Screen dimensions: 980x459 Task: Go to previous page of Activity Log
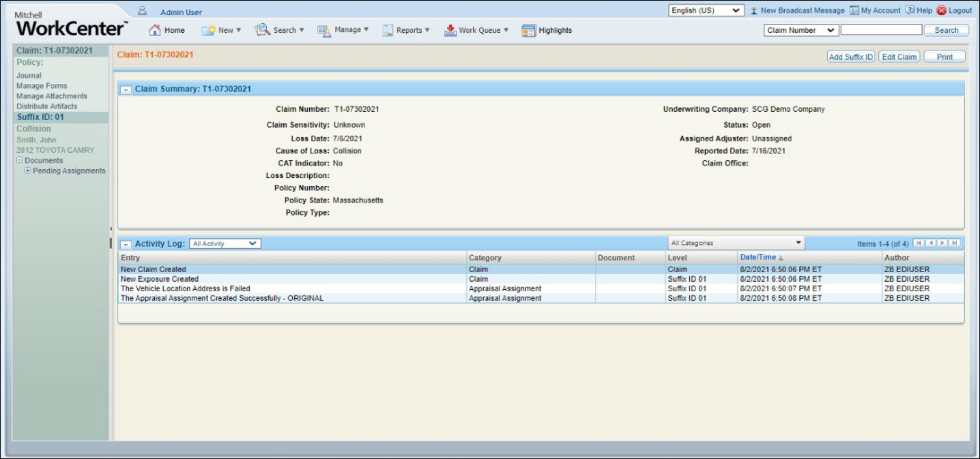point(930,243)
